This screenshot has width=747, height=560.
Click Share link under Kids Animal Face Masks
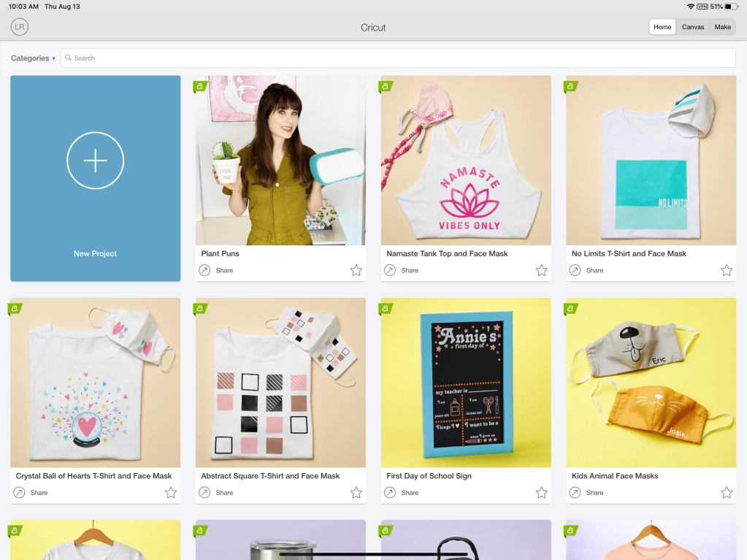click(595, 493)
